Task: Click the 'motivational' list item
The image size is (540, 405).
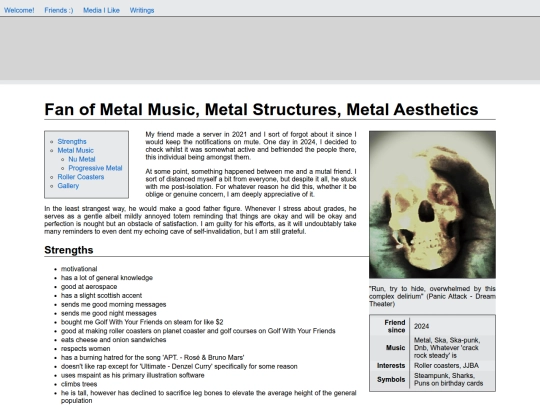Action: [79, 269]
